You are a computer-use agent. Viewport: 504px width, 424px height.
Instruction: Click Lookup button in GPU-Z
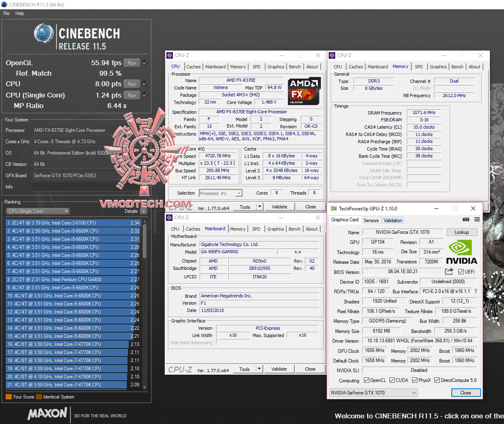tap(461, 232)
